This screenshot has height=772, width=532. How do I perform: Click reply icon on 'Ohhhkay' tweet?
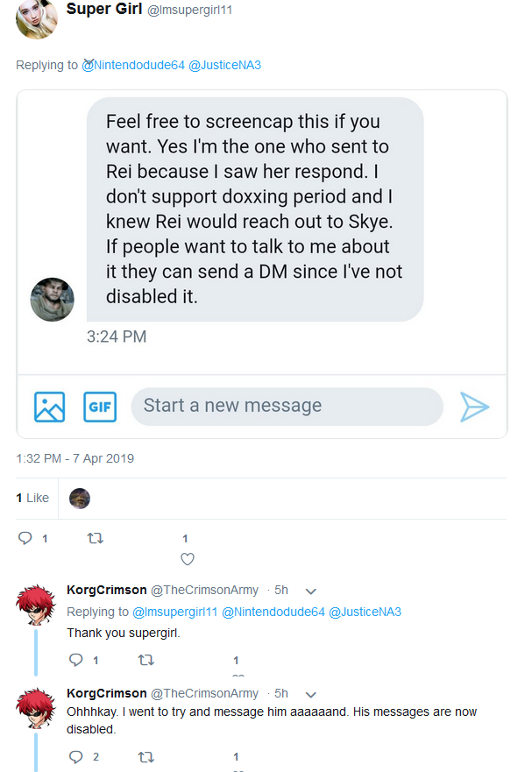click(x=76, y=756)
